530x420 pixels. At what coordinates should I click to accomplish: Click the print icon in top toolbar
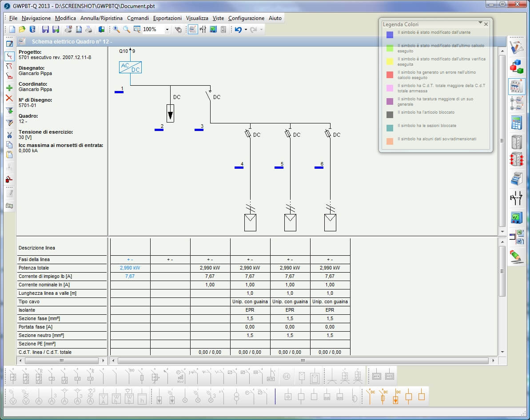tap(89, 29)
